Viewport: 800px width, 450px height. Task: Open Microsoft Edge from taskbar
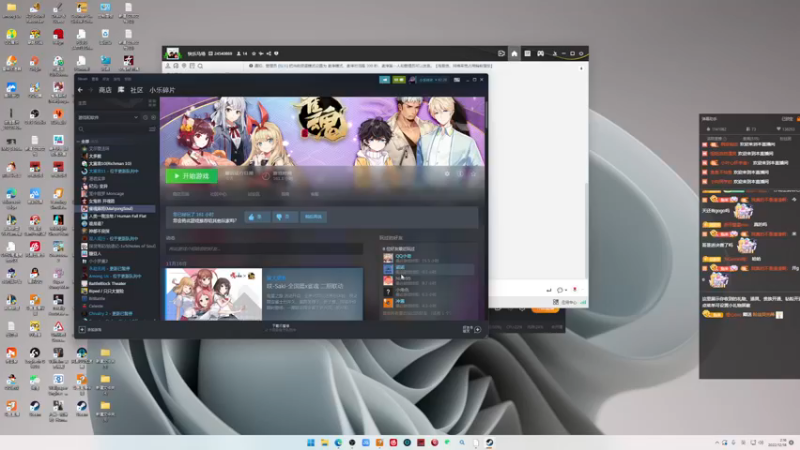click(338, 442)
